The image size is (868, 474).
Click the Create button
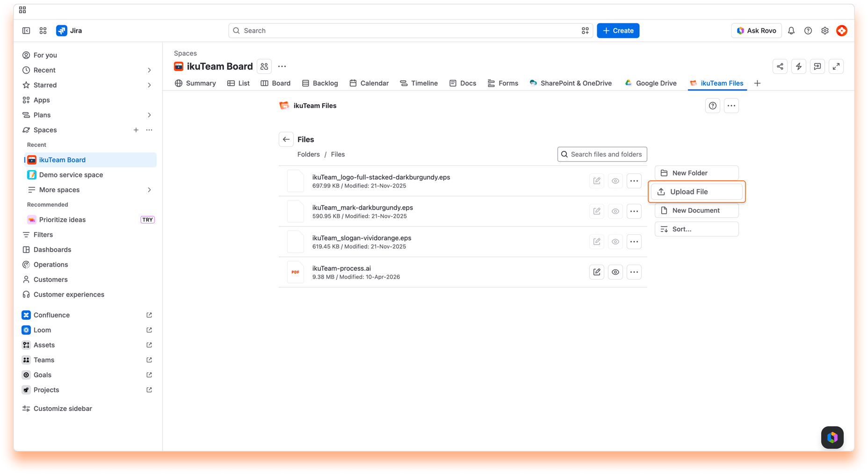click(618, 30)
